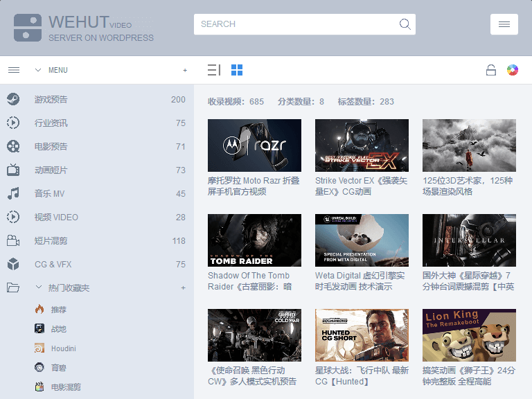Open the Interstellar video thumbnail

coord(469,240)
